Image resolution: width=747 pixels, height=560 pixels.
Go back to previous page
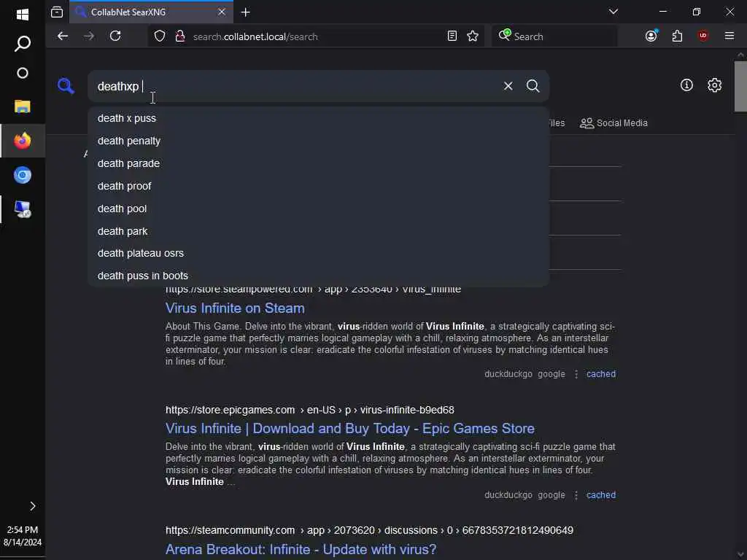63,36
